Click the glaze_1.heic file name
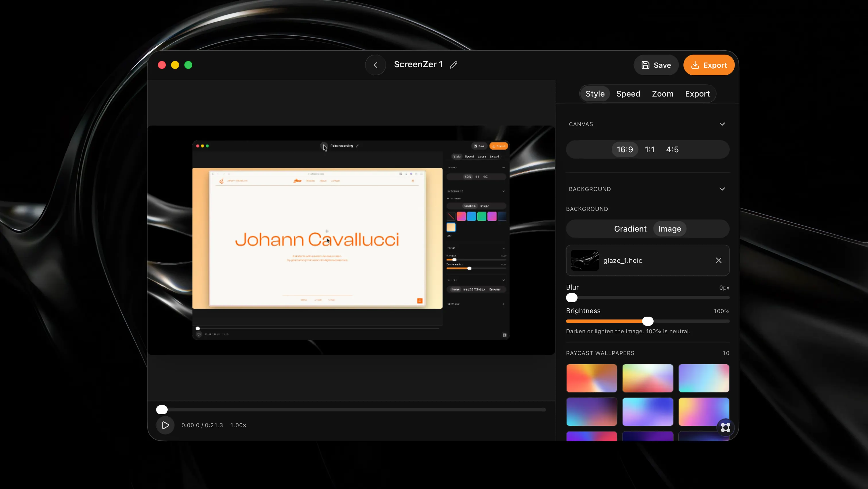Screen dimensions: 868x489 [622, 260]
